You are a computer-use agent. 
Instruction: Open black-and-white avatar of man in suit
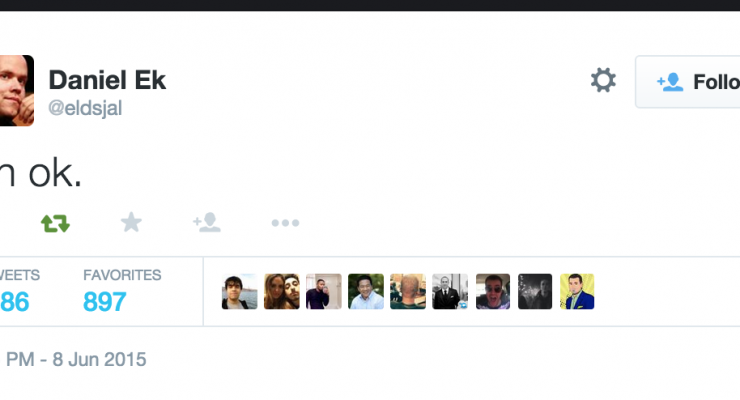pyautogui.click(x=450, y=292)
